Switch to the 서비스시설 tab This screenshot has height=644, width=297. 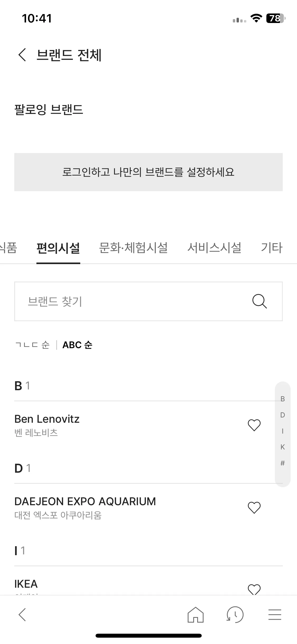(214, 248)
